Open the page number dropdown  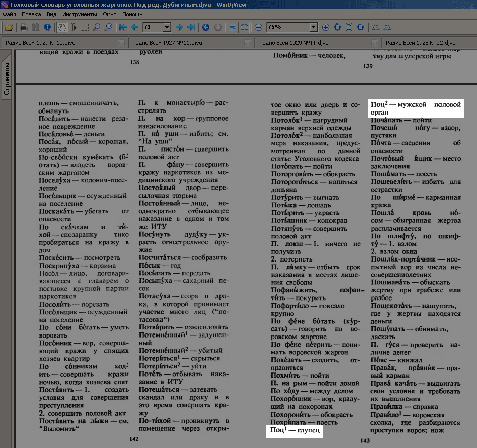(x=167, y=27)
